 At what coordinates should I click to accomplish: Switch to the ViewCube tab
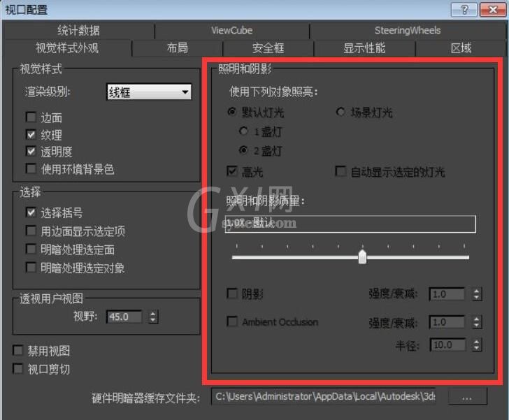[232, 31]
